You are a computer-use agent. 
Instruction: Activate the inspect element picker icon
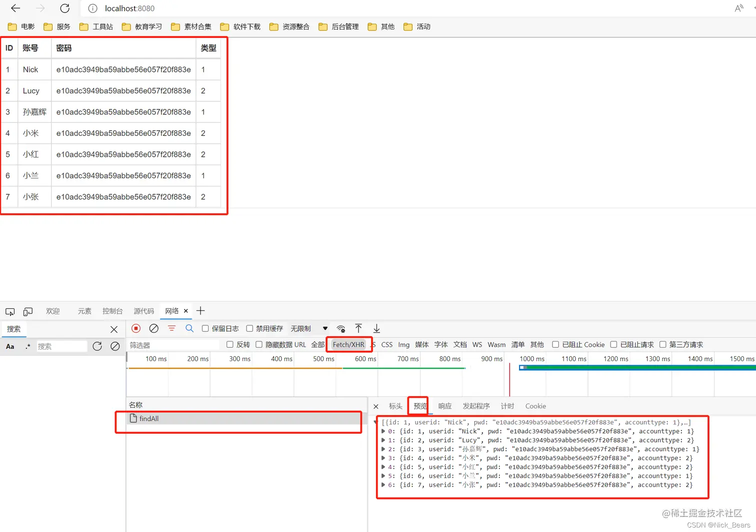coord(10,311)
